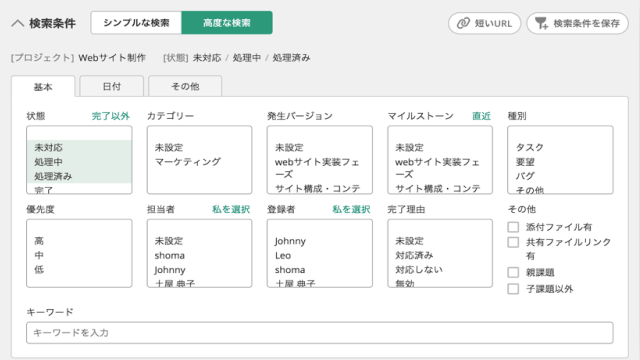Click the 直近 link above マイルストーン

(481, 116)
